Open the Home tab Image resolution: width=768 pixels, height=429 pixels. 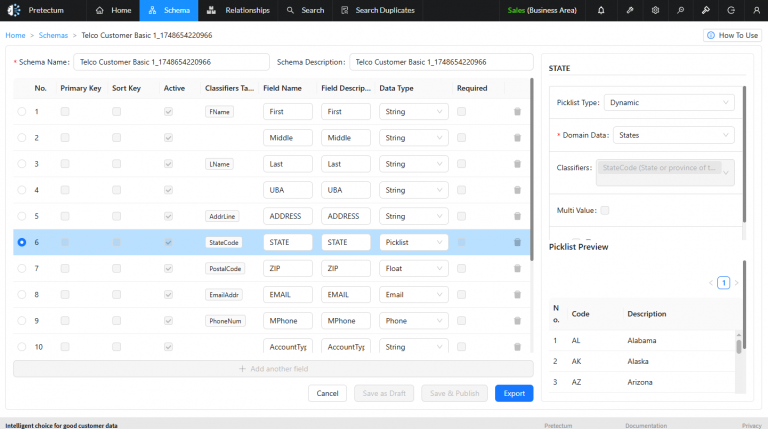tap(113, 10)
